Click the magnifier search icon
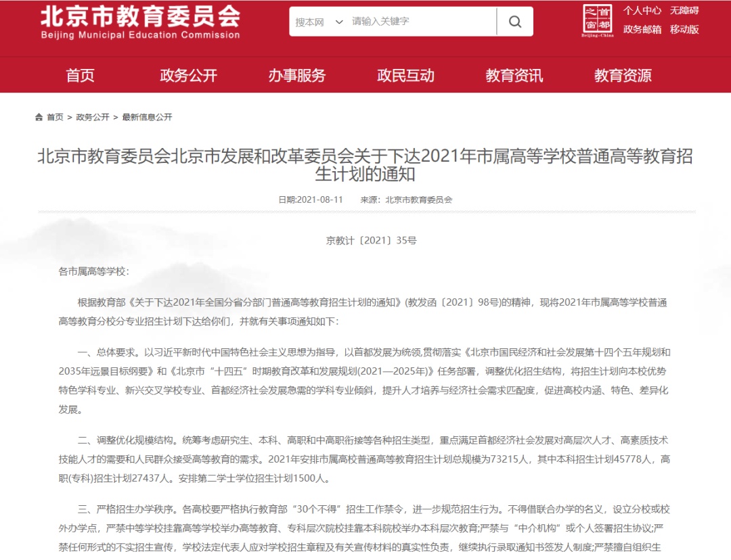The width and height of the screenshot is (731, 560). click(515, 22)
